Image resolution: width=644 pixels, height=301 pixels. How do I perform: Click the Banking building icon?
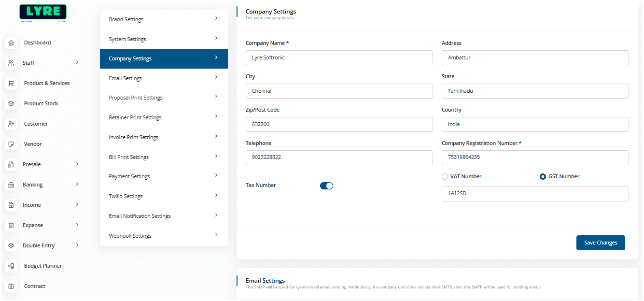(11, 185)
